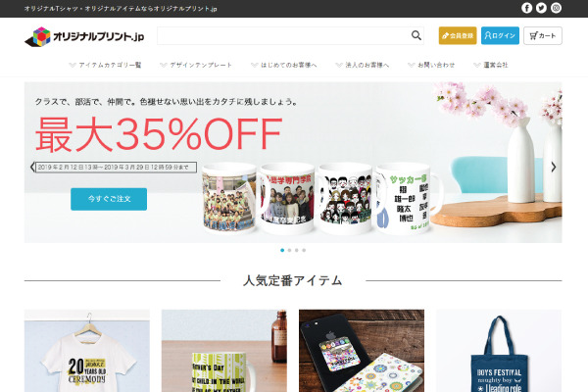The image size is (588, 392).
Task: Open the Instagram social icon
Action: tap(556, 8)
